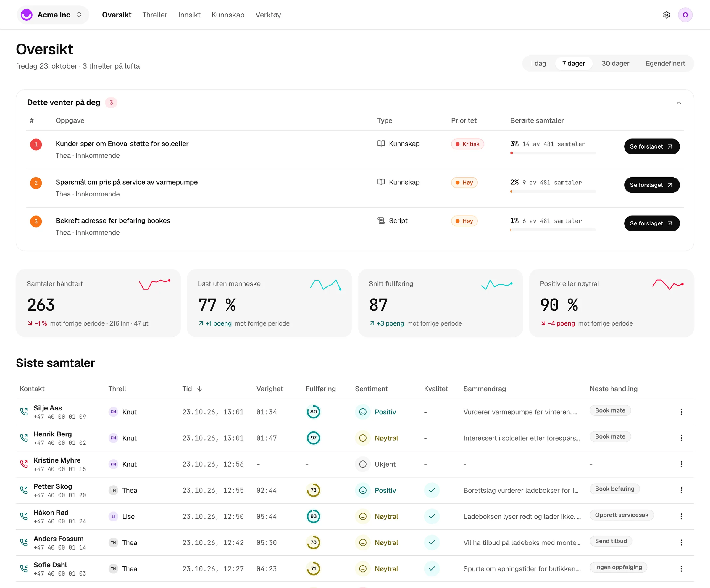Image resolution: width=710 pixels, height=588 pixels.
Task: Open the Acme Inc workspace switcher
Action: pos(53,15)
